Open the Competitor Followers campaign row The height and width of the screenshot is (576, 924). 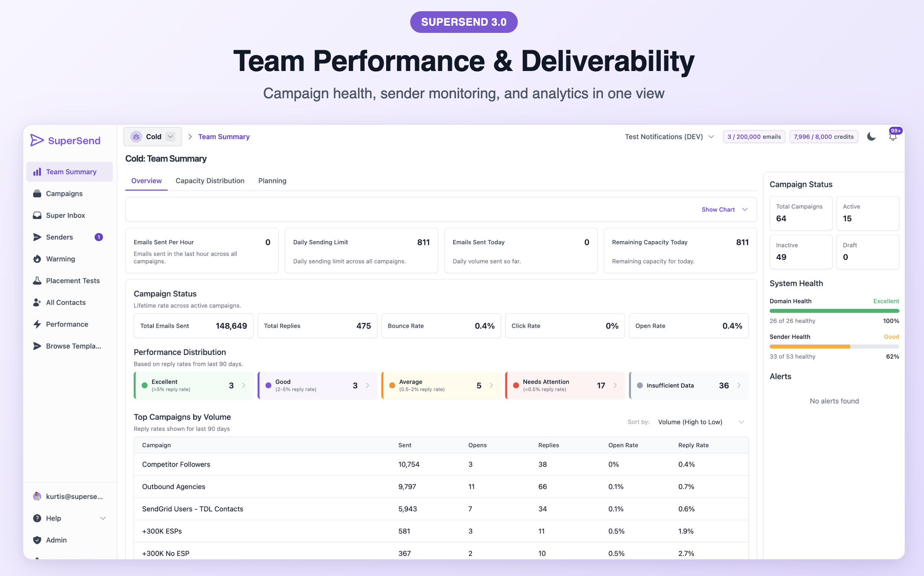pos(176,464)
